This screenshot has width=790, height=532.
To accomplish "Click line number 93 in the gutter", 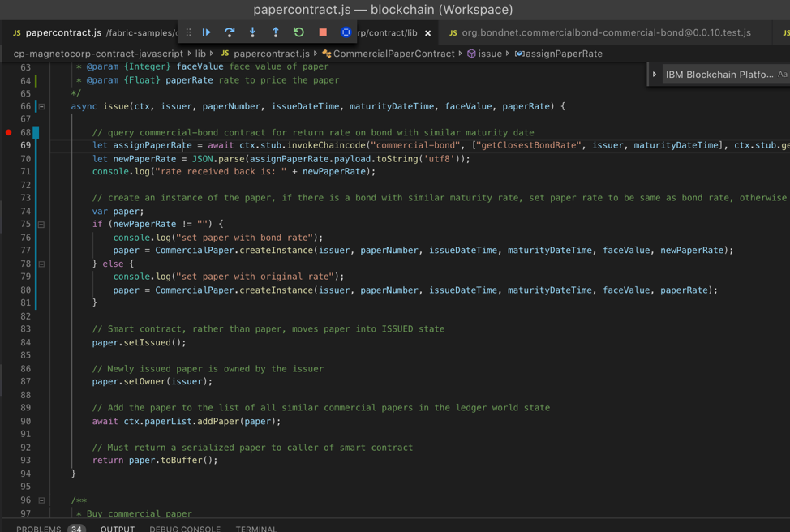I will [x=26, y=461].
